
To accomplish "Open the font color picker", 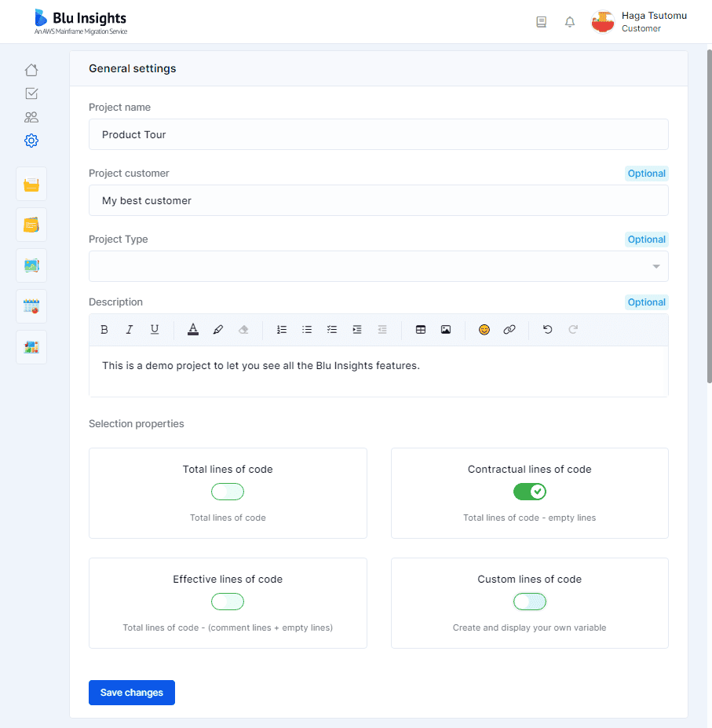I will pos(193,330).
